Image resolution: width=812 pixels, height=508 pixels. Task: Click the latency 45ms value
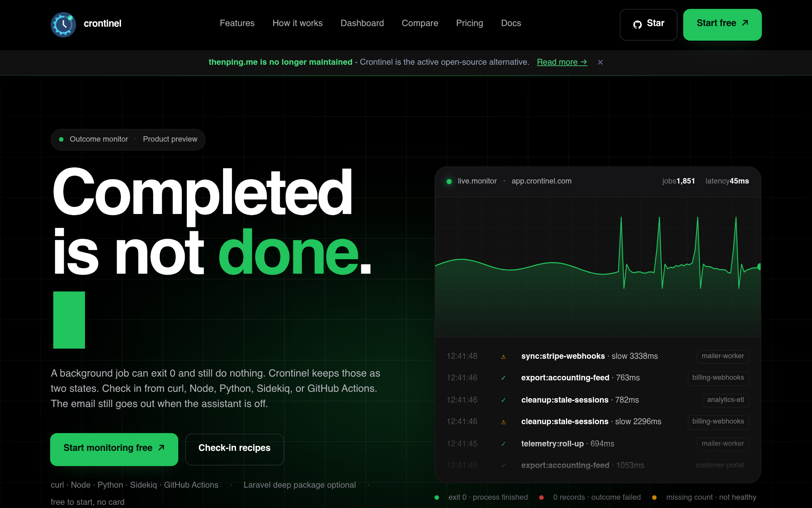(x=727, y=181)
